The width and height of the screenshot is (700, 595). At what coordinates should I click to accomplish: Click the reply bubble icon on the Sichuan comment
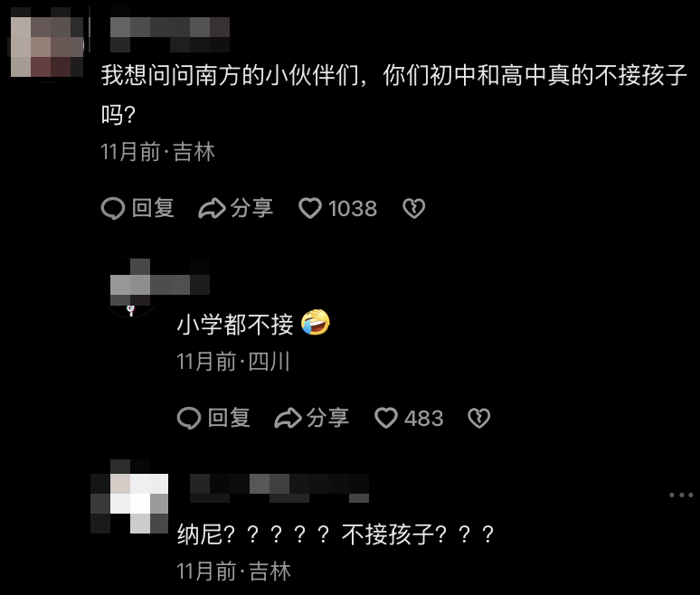tap(188, 419)
